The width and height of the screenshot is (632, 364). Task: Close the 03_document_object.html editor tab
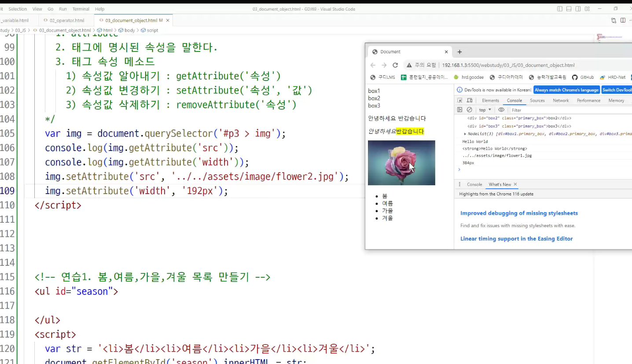pos(167,20)
